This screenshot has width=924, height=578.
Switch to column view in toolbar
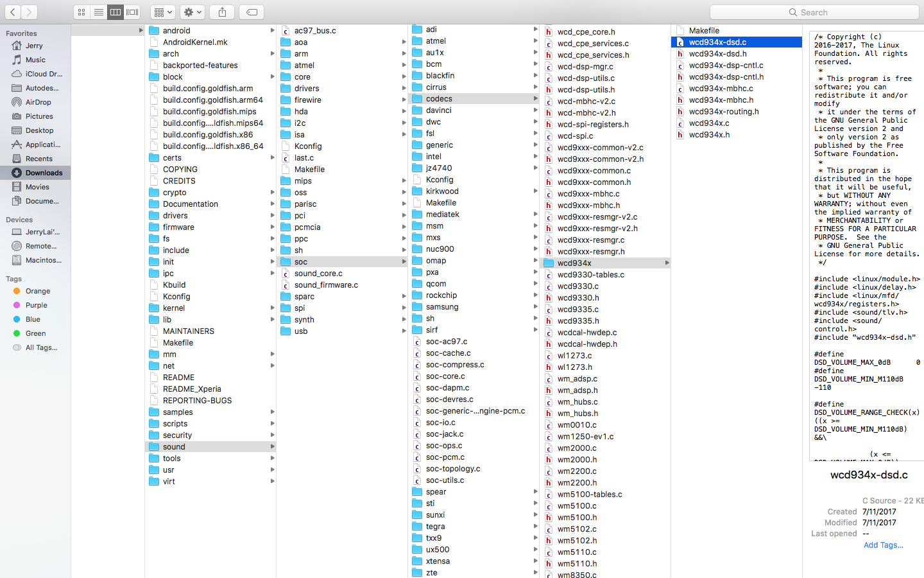116,12
